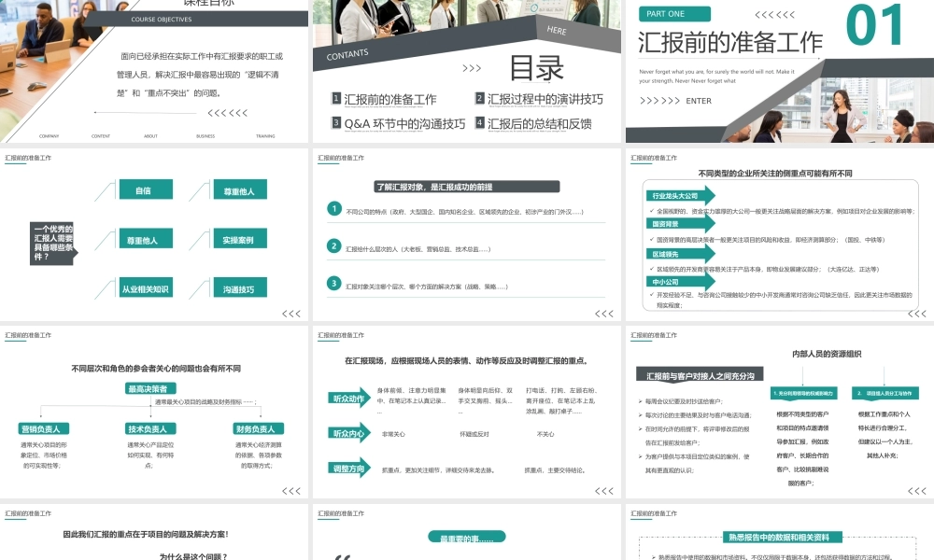Click the number 1 badge in the 目录 list
Viewport: 934px width, 560px height.
tap(336, 98)
